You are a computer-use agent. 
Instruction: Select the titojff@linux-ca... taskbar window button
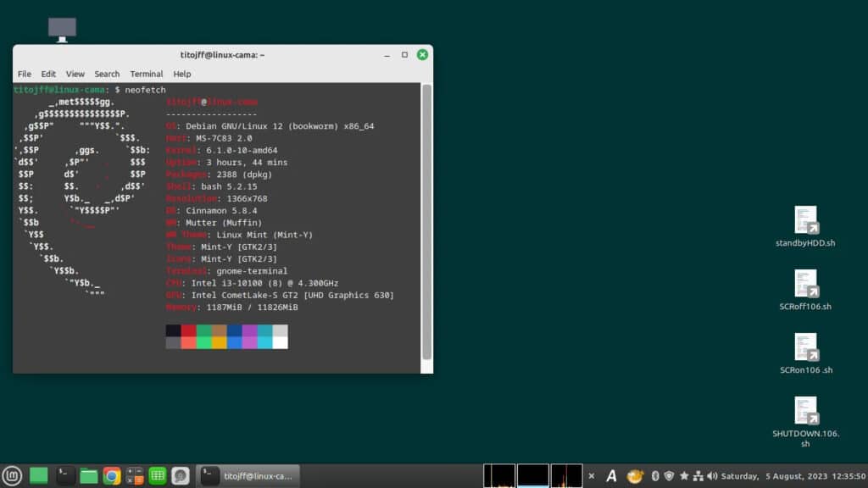click(248, 476)
